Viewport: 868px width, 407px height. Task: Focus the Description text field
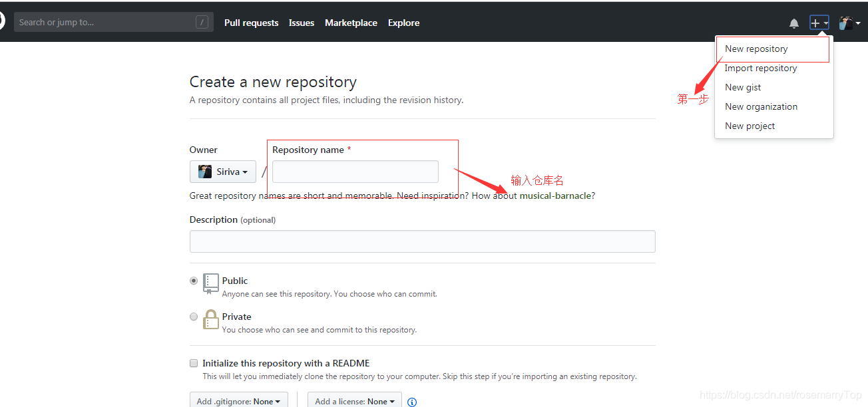[x=422, y=241]
